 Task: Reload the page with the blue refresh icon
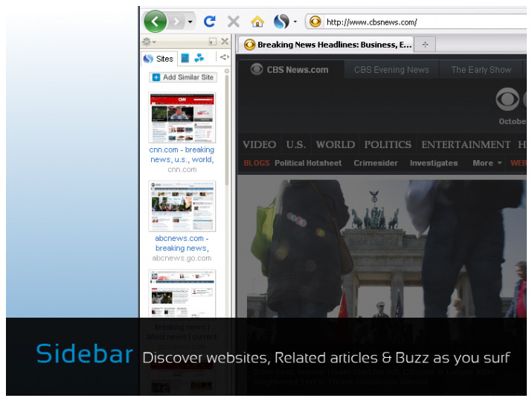(209, 22)
